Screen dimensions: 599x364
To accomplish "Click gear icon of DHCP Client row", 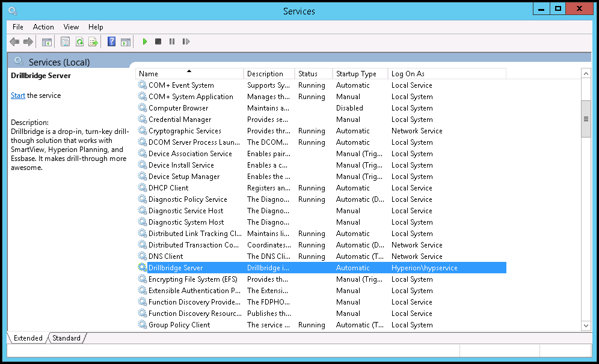I will tap(143, 188).
